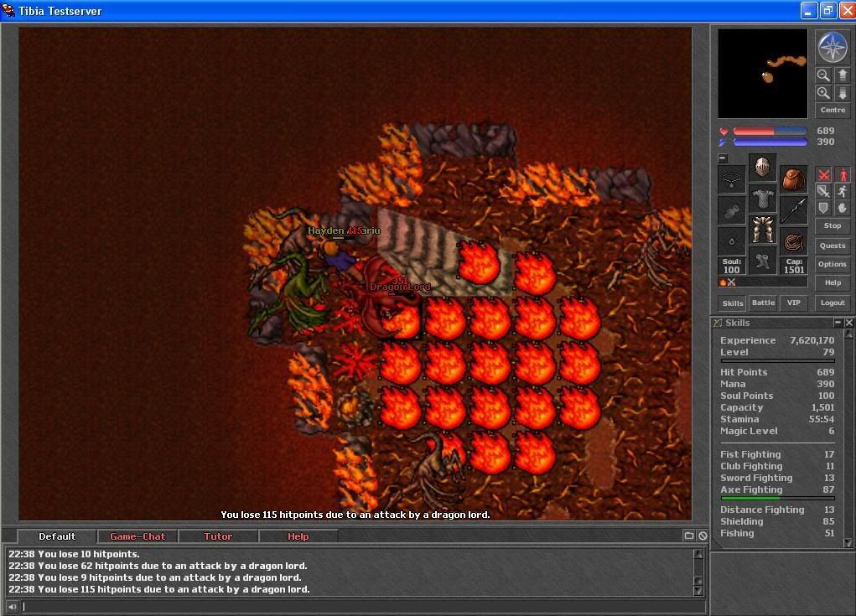
Task: Click the speaker icon beside chat input
Action: click(x=12, y=606)
